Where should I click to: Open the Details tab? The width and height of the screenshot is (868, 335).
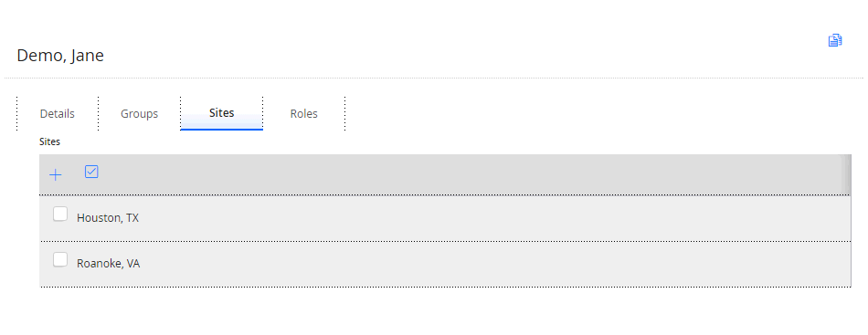tap(57, 114)
